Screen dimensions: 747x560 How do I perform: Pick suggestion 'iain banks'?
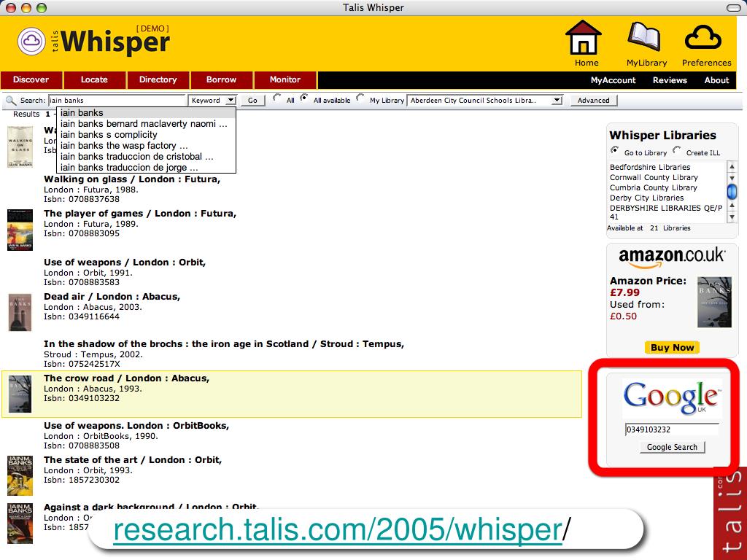point(146,113)
